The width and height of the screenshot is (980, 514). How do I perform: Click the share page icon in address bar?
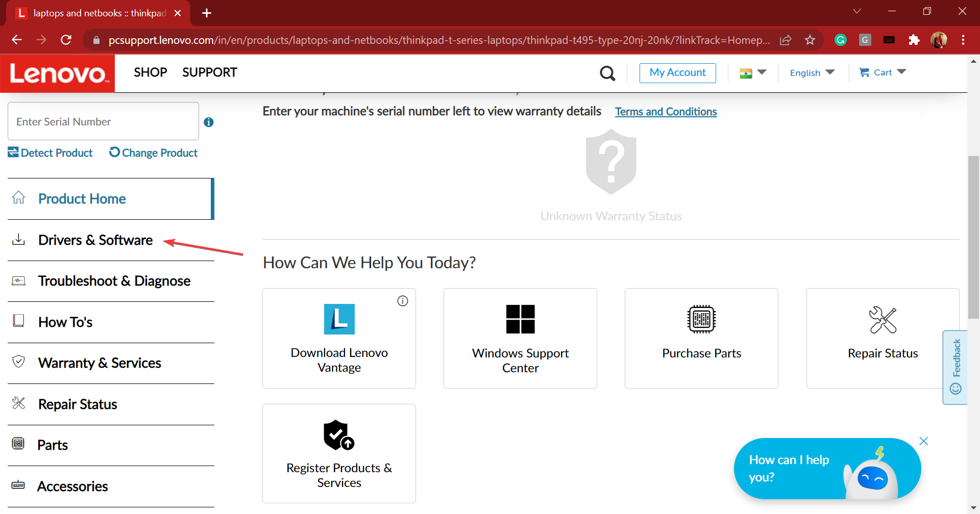coord(786,40)
